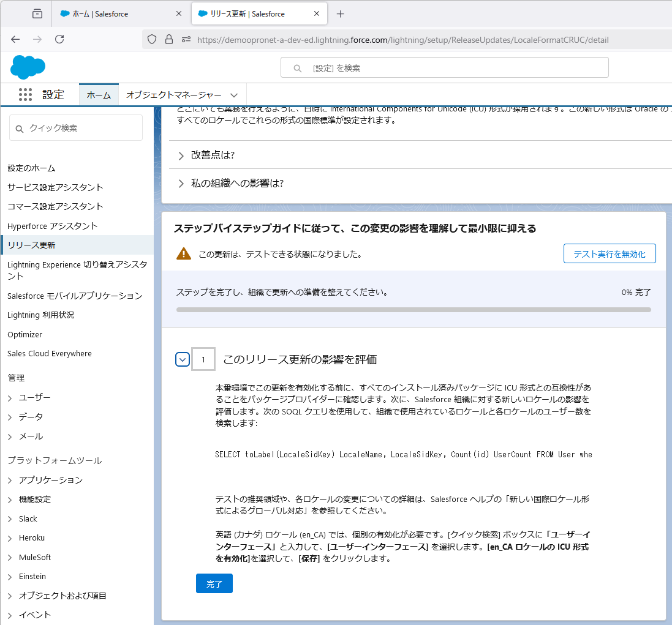Reload the page with refresh icon
This screenshot has height=625, width=672.
[x=59, y=39]
